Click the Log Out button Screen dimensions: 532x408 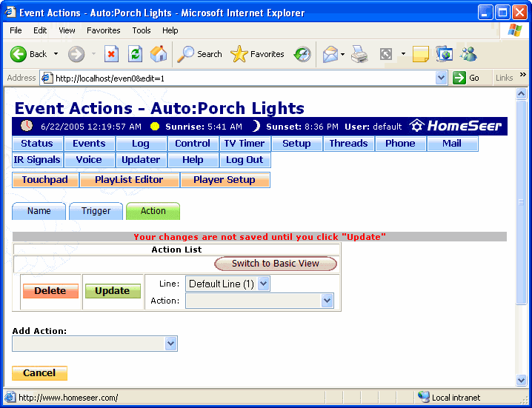(245, 160)
